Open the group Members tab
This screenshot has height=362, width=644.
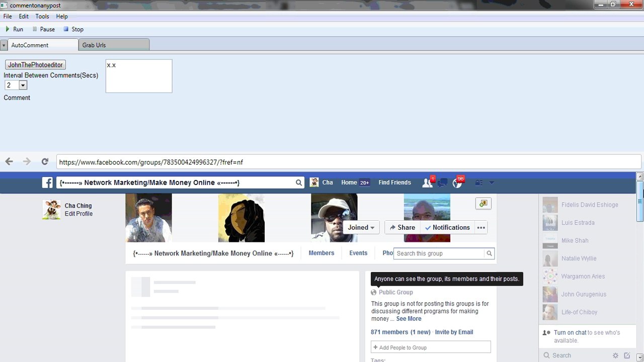(321, 253)
